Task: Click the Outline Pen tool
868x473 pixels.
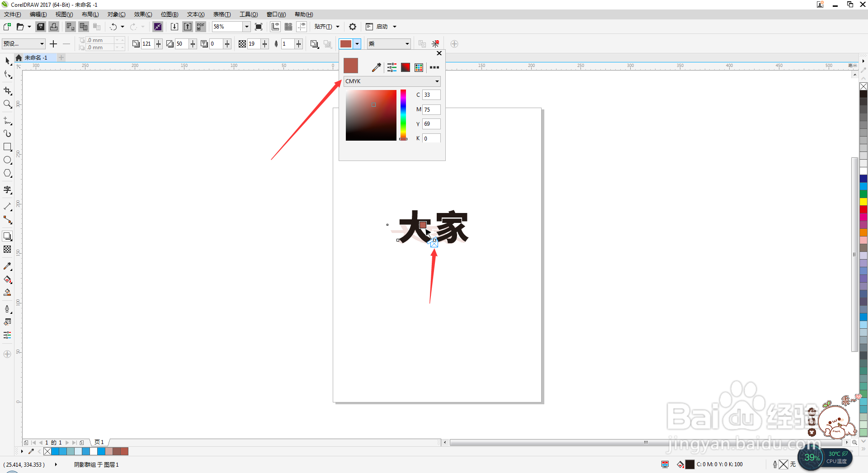Action: tap(7, 309)
